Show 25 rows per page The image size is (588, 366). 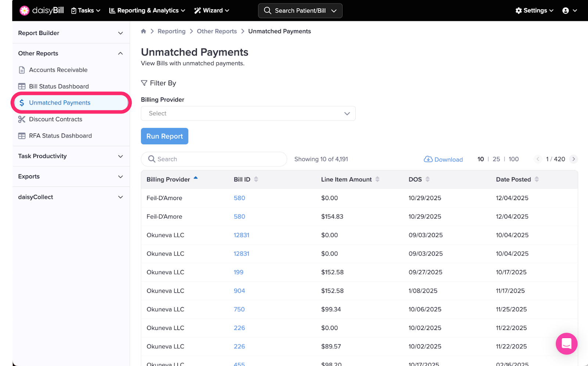(496, 159)
